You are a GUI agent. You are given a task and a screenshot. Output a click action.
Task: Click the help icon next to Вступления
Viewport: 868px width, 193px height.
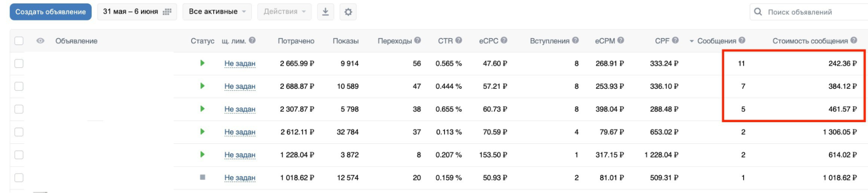(575, 40)
